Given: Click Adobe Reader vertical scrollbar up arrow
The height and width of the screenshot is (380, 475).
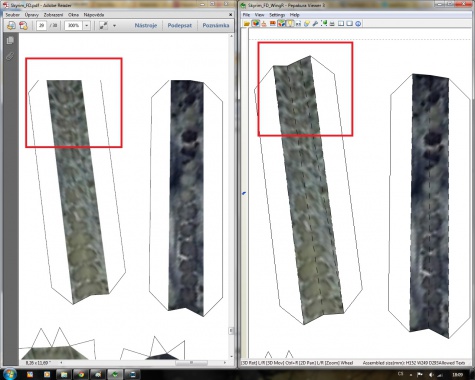Looking at the screenshot, I should pos(231,36).
